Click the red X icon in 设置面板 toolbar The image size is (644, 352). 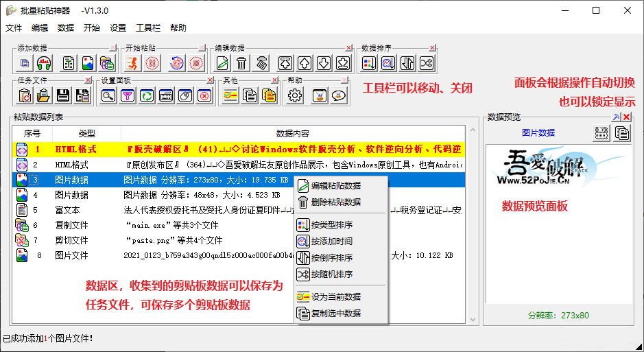pos(204,95)
